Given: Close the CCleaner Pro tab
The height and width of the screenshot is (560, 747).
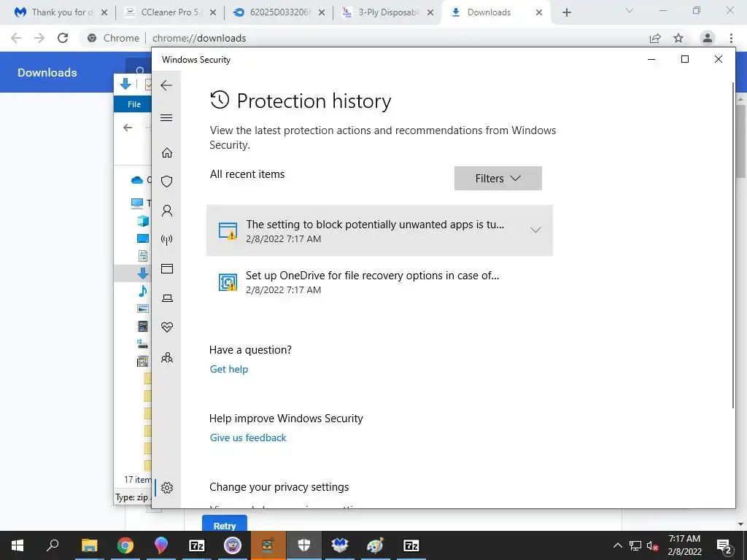Looking at the screenshot, I should (213, 13).
